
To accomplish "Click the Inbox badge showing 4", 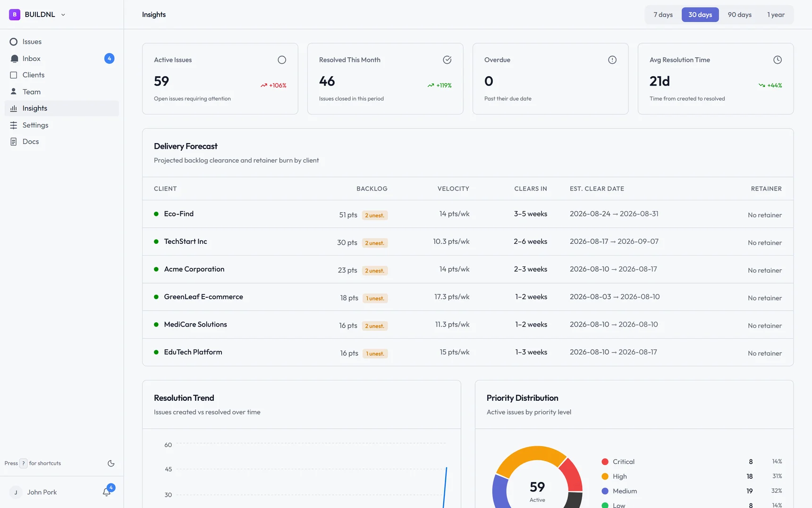I will tap(109, 59).
